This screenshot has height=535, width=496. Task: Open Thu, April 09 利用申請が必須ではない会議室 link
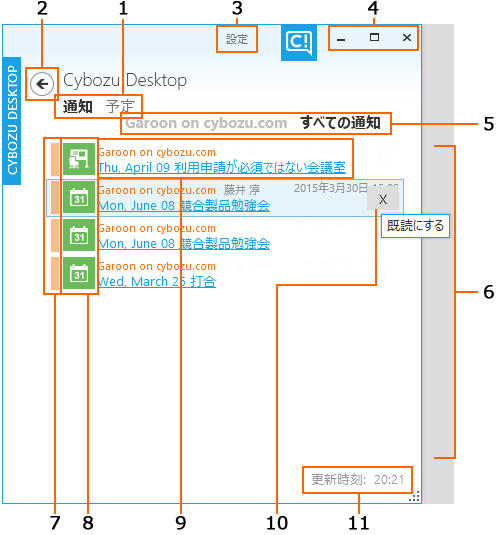pyautogui.click(x=222, y=168)
